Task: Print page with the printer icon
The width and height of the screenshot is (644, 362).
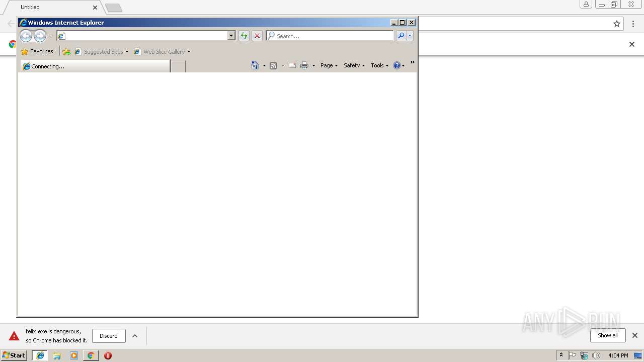Action: [304, 65]
